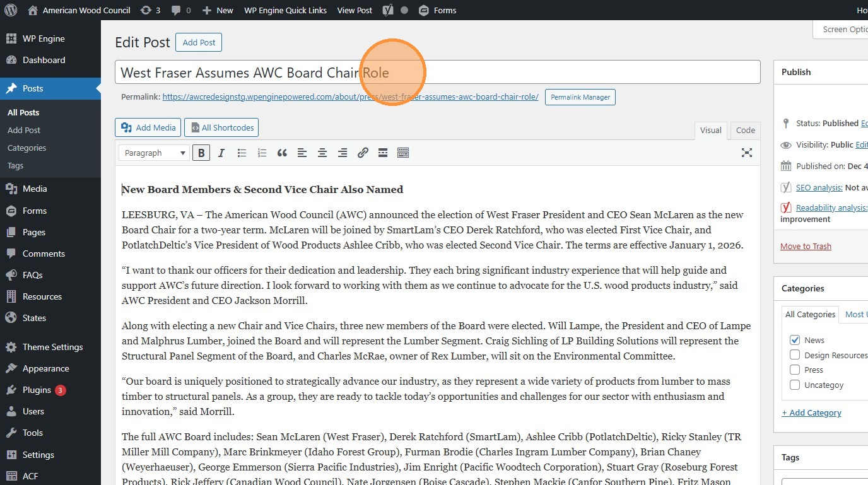
Task: Toggle the editor toolbar kitchen sink
Action: pyautogui.click(x=403, y=153)
